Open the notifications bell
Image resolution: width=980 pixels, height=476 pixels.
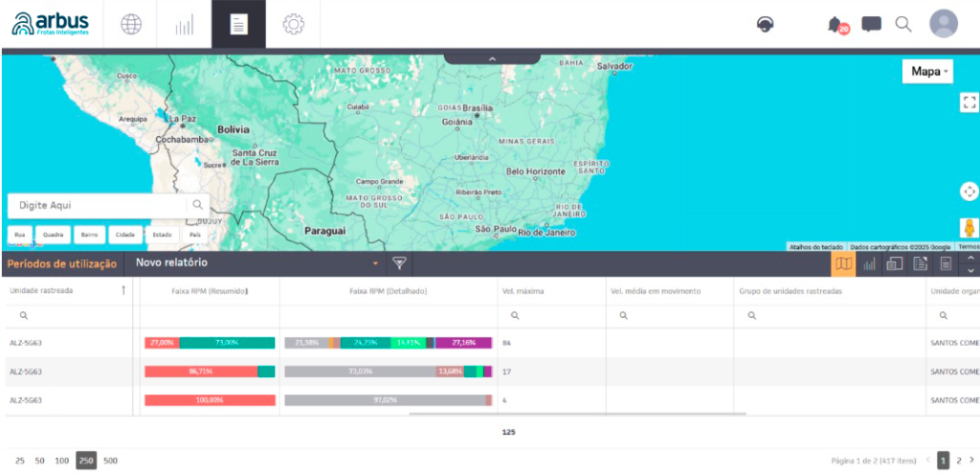click(835, 25)
